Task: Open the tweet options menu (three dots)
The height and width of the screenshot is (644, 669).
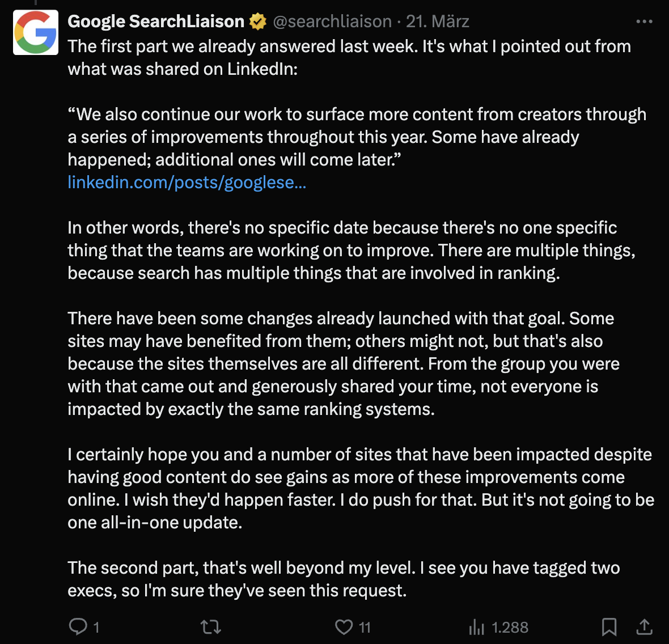Action: pyautogui.click(x=643, y=20)
